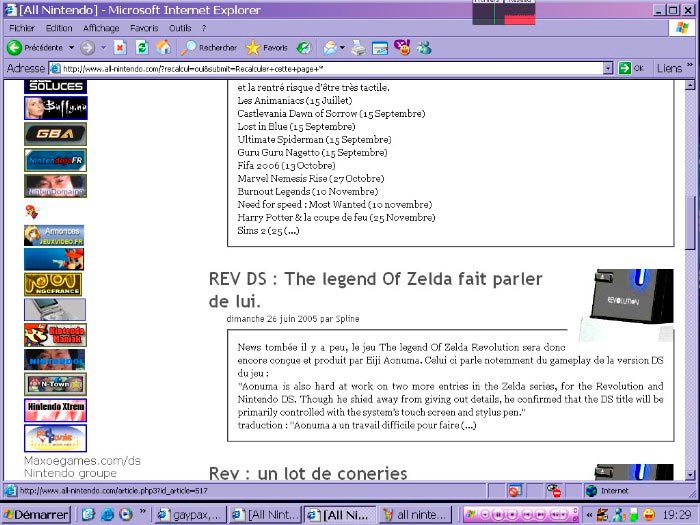Switch to the first [All Nint... taskbar button
This screenshot has width=700, height=525.
(x=265, y=515)
